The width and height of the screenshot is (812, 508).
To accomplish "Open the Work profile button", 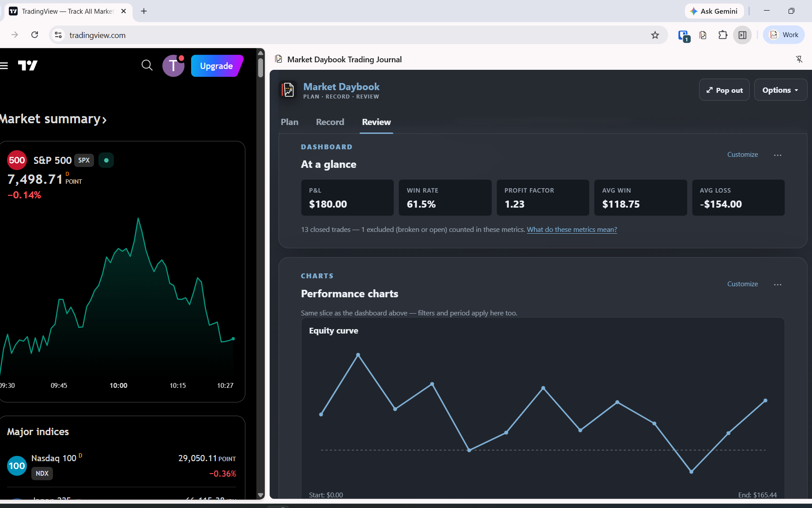I will [784, 35].
